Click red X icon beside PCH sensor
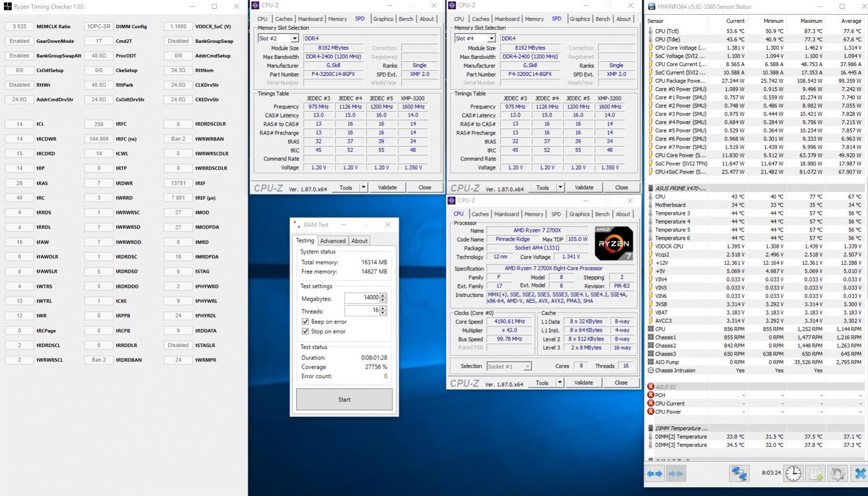The width and height of the screenshot is (868, 496). [x=651, y=395]
